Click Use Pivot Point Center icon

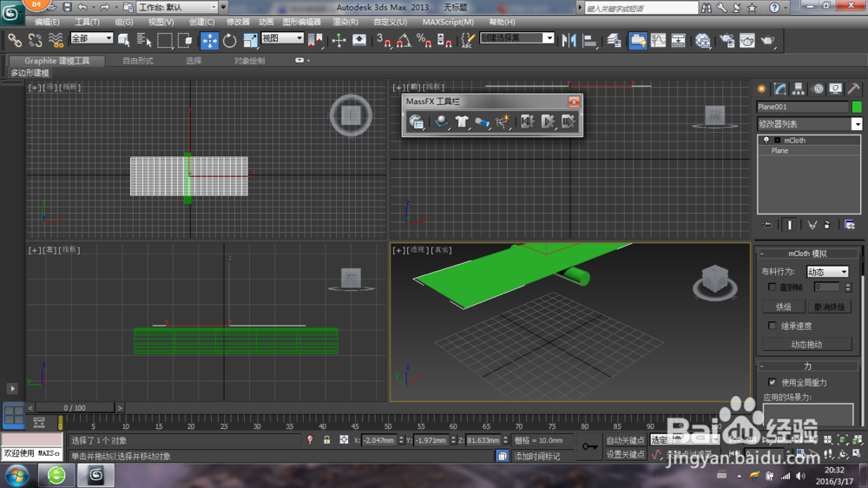(315, 41)
